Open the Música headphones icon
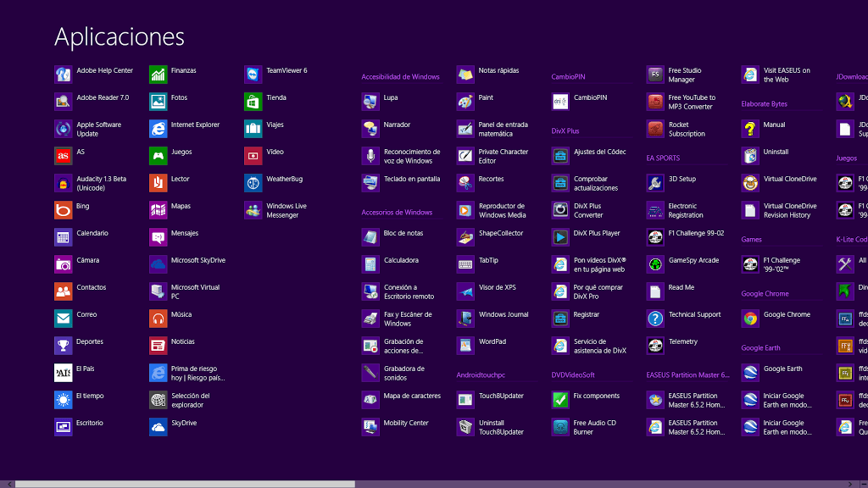 pos(159,319)
